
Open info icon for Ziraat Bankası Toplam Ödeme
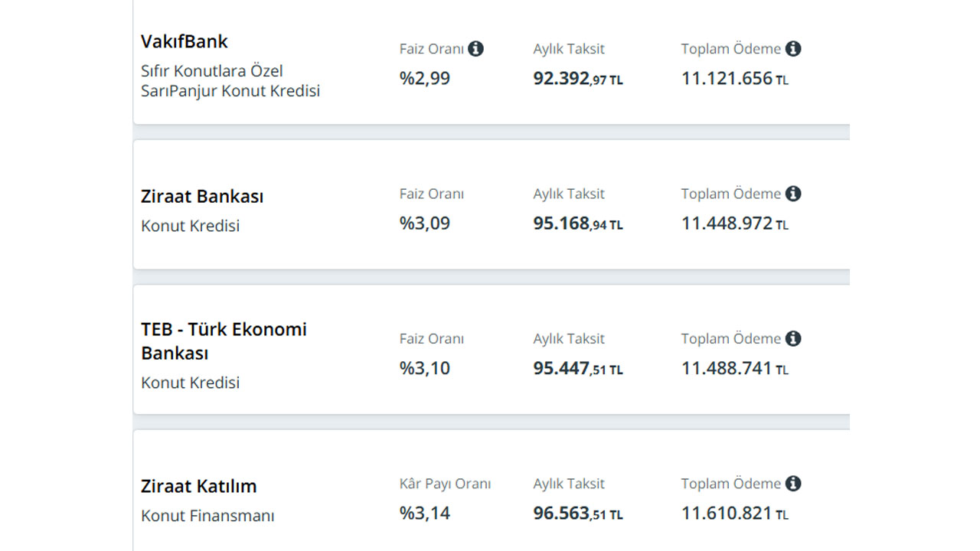coord(793,194)
